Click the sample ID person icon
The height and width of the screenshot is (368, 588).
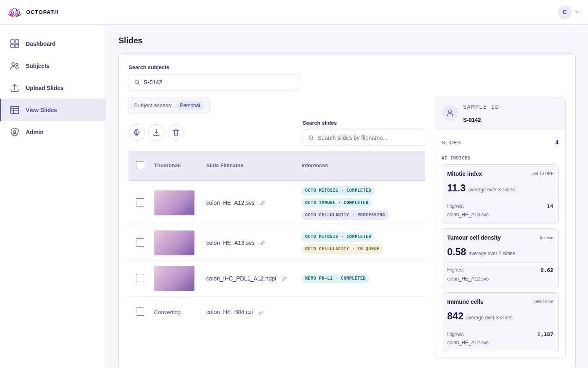(x=450, y=113)
